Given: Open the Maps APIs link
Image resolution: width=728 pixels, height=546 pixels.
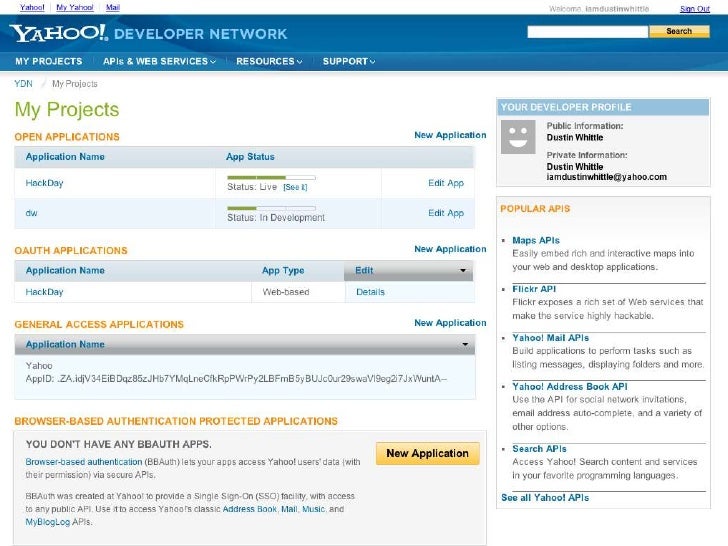Looking at the screenshot, I should coord(536,240).
